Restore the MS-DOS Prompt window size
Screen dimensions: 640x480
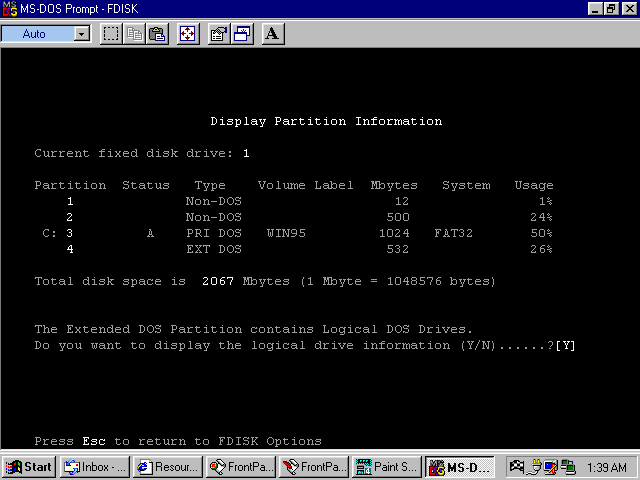[613, 9]
